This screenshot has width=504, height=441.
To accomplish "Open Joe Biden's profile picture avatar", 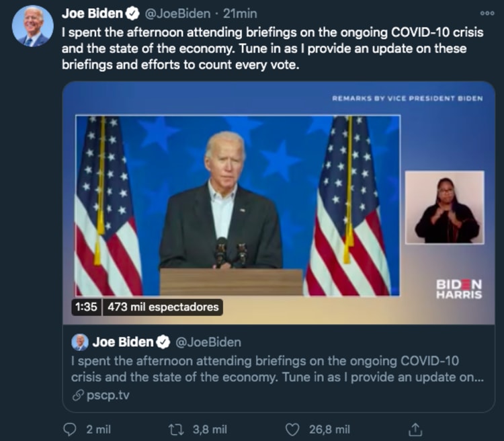I will tap(32, 26).
